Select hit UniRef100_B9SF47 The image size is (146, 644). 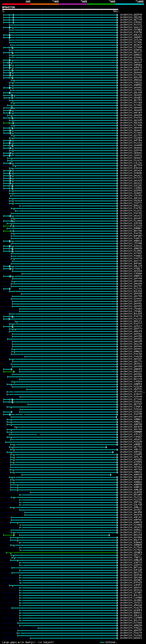click(x=131, y=70)
